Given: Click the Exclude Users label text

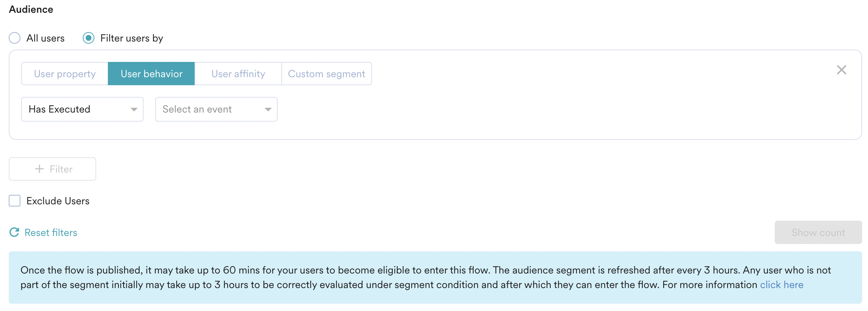Looking at the screenshot, I should click(x=58, y=201).
